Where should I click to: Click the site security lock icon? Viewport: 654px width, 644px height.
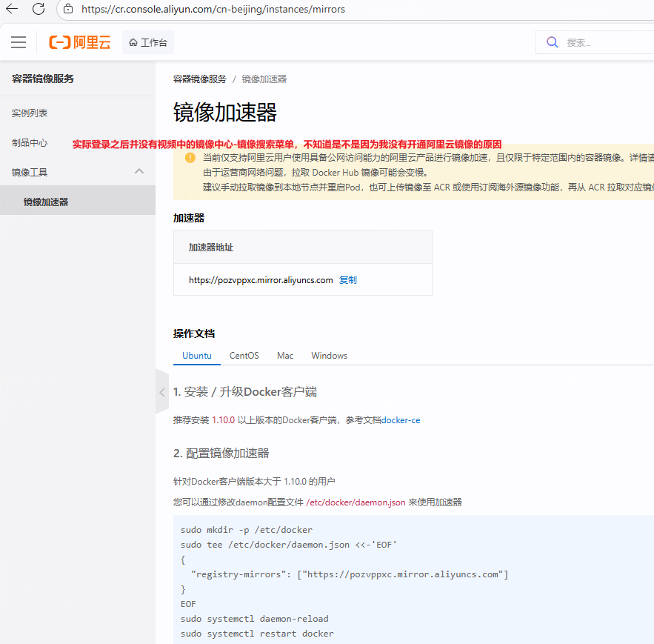pos(68,9)
